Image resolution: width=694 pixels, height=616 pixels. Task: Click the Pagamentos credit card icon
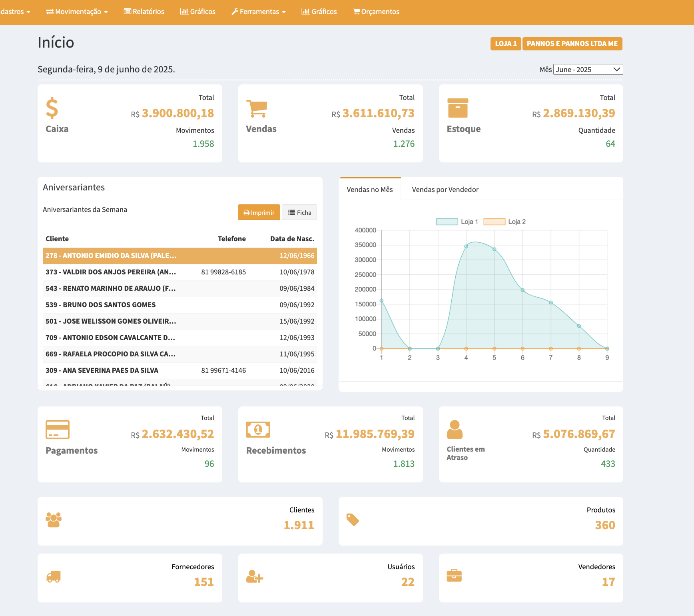[58, 430]
